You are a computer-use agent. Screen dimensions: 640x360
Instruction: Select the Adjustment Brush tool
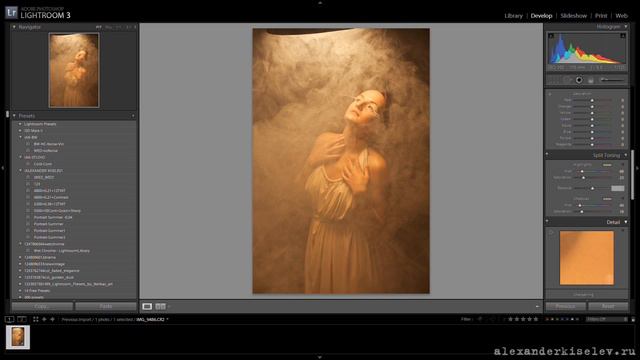tap(612, 80)
